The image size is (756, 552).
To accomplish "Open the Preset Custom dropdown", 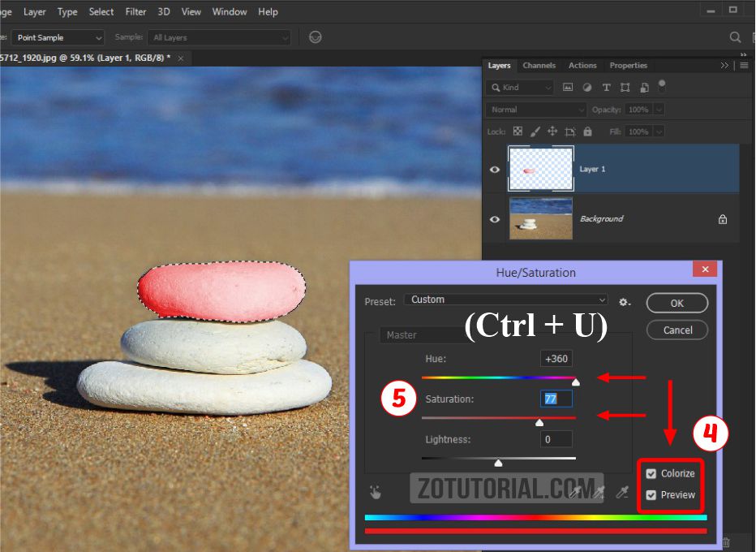I will click(x=506, y=300).
